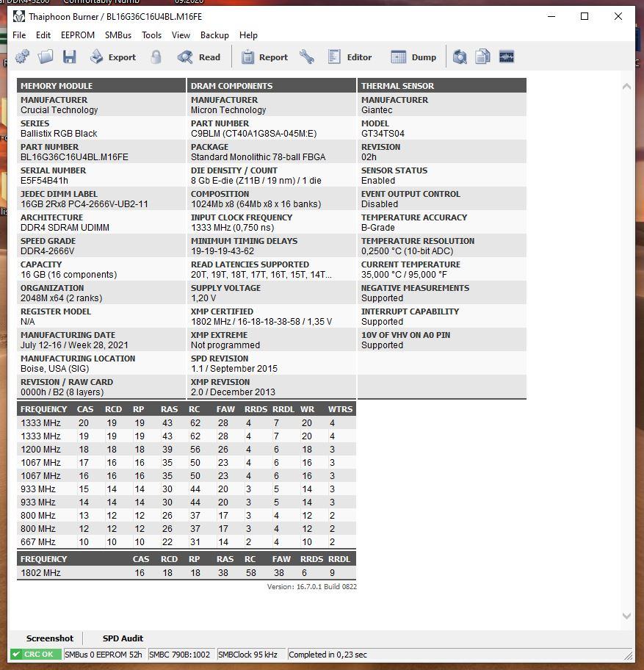
Task: Open the Backup menu
Action: (214, 35)
